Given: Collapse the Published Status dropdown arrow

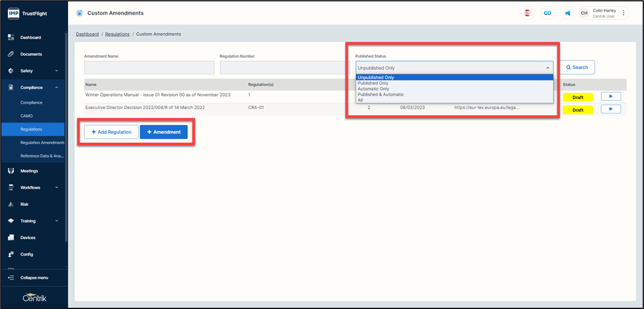Looking at the screenshot, I should [548, 68].
